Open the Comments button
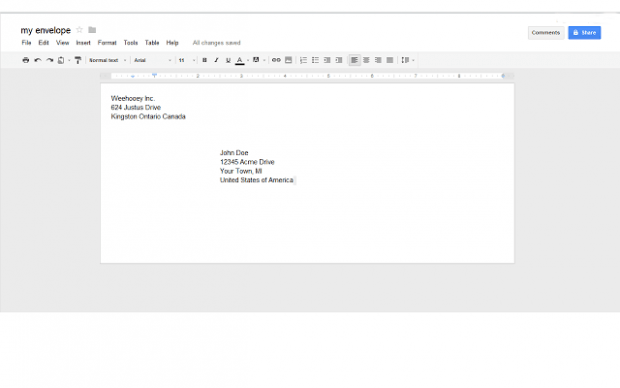This screenshot has width=620, height=388. click(546, 32)
